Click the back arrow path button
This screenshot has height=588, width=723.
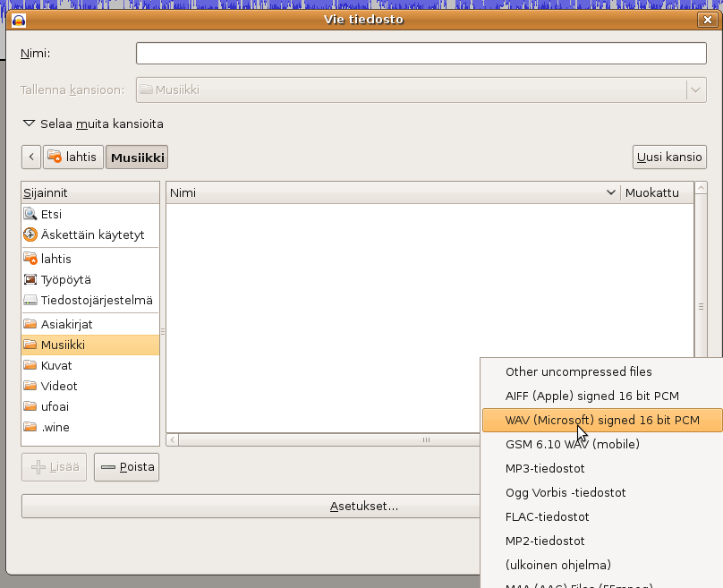[x=31, y=157]
